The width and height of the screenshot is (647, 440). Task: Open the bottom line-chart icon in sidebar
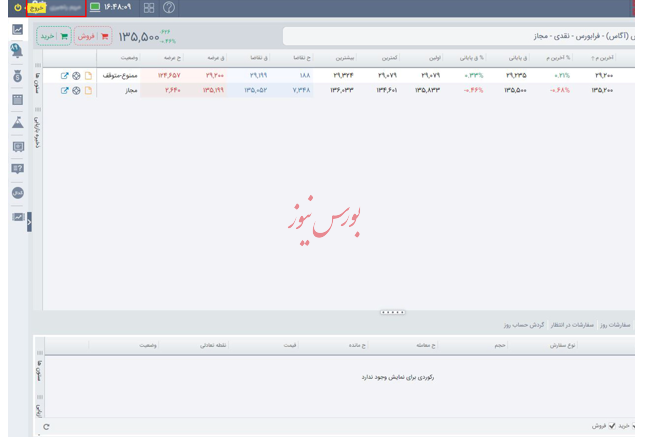[x=18, y=217]
